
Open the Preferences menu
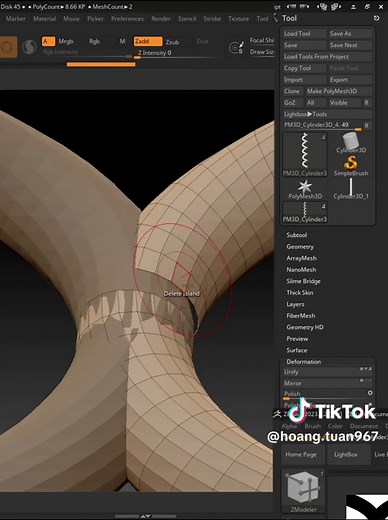(127, 19)
